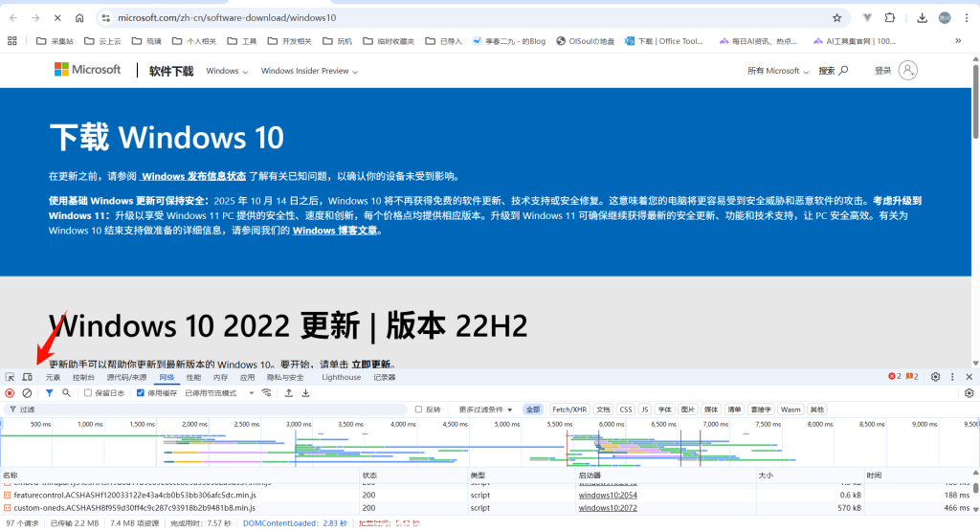Screen dimensions: 980x531
Task: Click the sign-in account avatar icon
Action: [908, 71]
